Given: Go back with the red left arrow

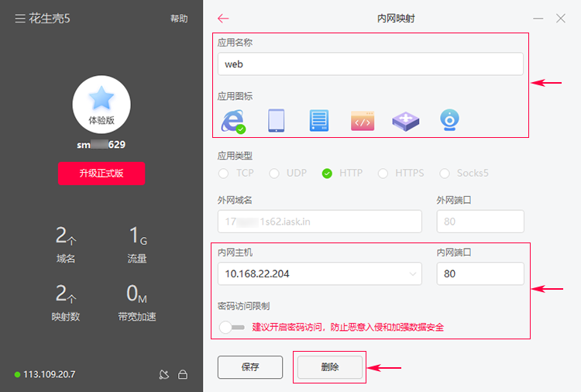Looking at the screenshot, I should coord(223,18).
